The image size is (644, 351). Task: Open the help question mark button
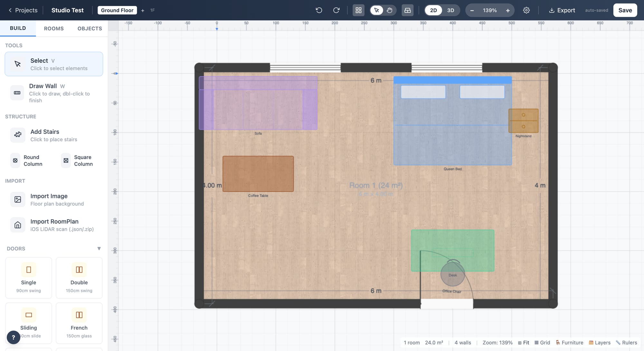(x=13, y=337)
